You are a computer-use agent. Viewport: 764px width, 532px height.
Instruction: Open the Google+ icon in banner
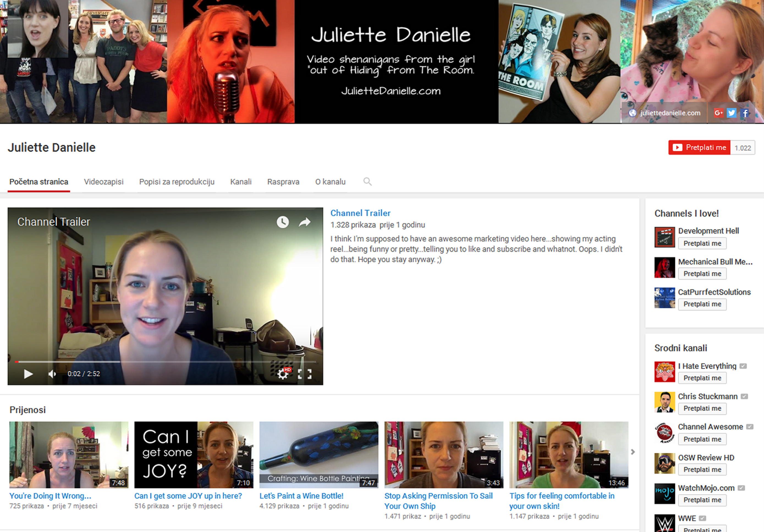[718, 113]
